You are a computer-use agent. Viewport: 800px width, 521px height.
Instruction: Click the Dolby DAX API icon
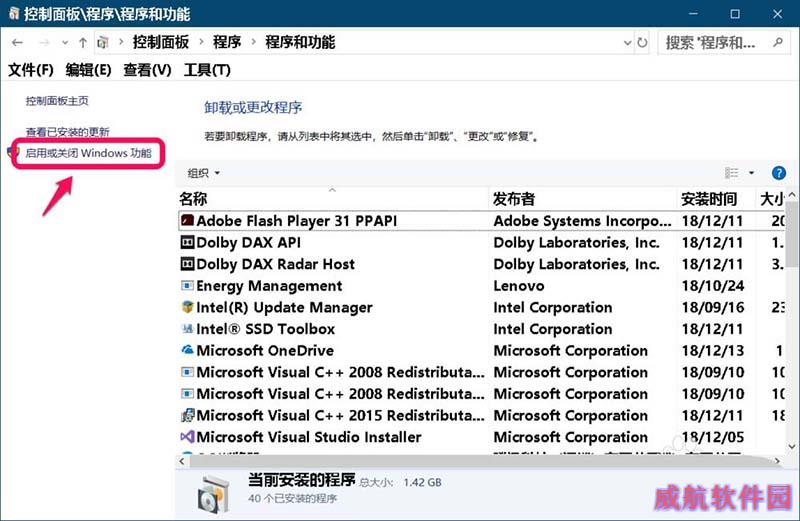(187, 243)
